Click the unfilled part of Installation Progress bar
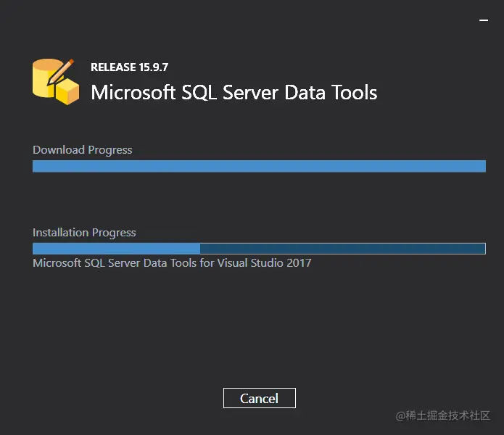Screen dimensions: 504x435 (x=342, y=249)
